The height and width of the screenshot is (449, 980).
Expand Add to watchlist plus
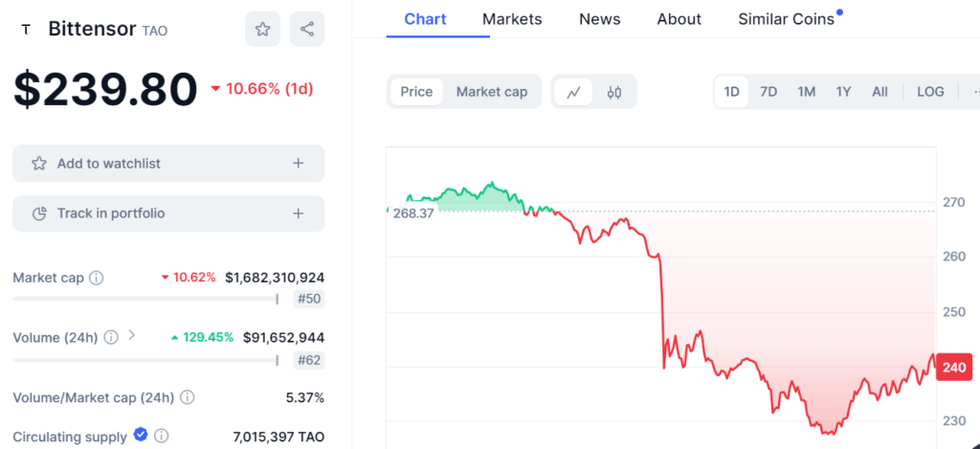pyautogui.click(x=299, y=163)
